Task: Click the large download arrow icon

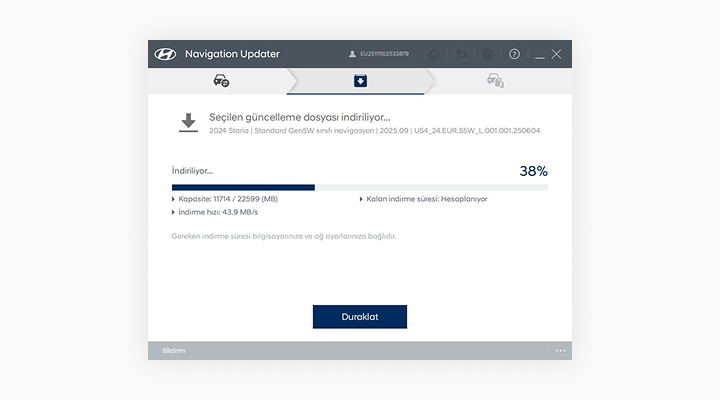Action: tap(188, 123)
